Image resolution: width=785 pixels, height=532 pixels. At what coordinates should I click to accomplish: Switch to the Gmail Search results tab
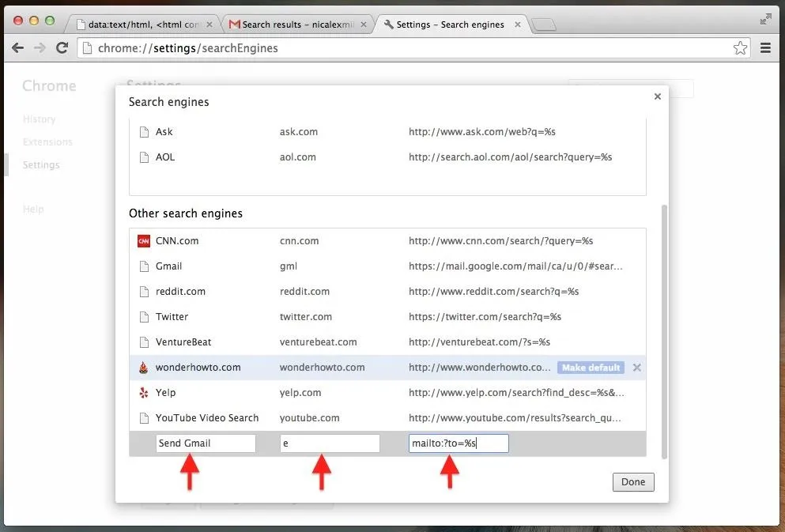pyautogui.click(x=297, y=24)
